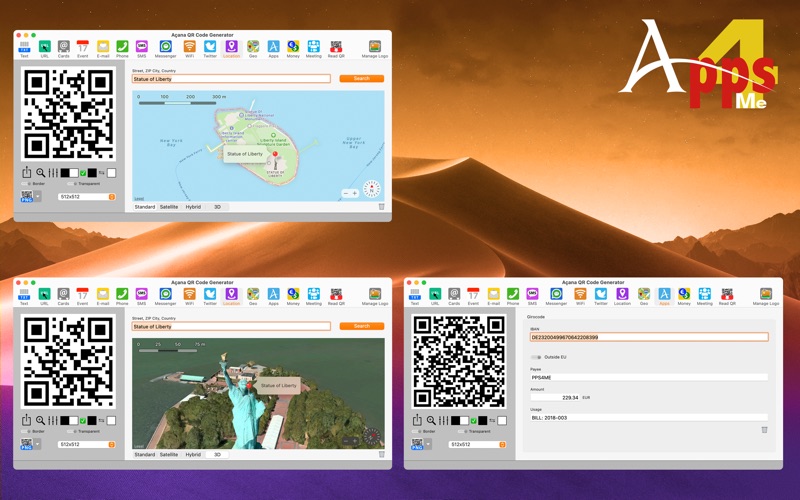Open Manage Logo in the 3D view window
The width and height of the screenshot is (800, 500).
[375, 296]
